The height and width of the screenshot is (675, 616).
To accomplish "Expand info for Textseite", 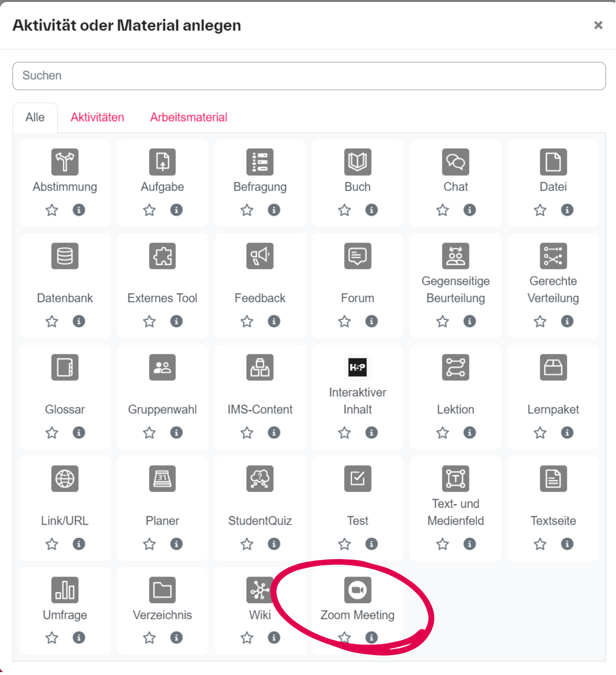I will (x=567, y=544).
